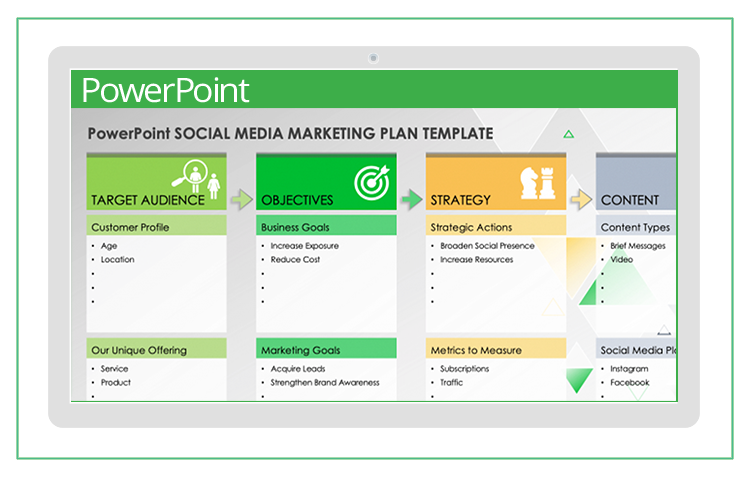
Task: Select the Service bullet item
Action: click(x=114, y=369)
